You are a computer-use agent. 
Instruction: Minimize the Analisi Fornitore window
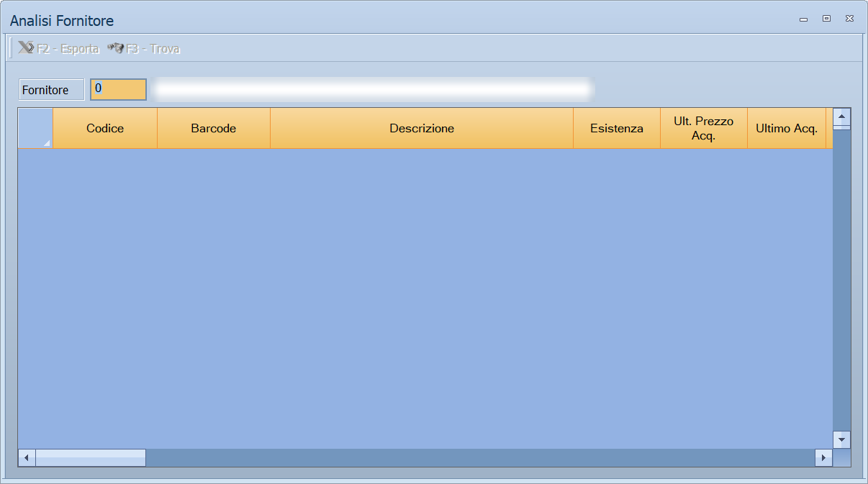tap(804, 19)
